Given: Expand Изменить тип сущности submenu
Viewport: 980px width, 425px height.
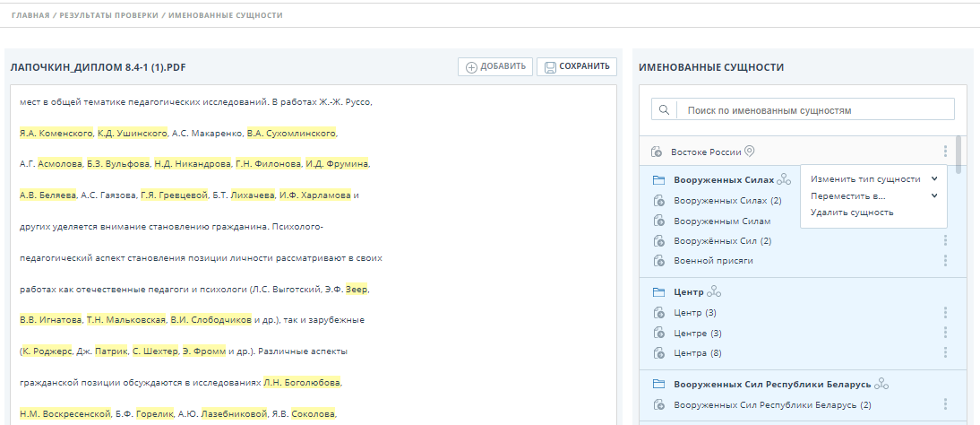Looking at the screenshot, I should click(x=873, y=179).
